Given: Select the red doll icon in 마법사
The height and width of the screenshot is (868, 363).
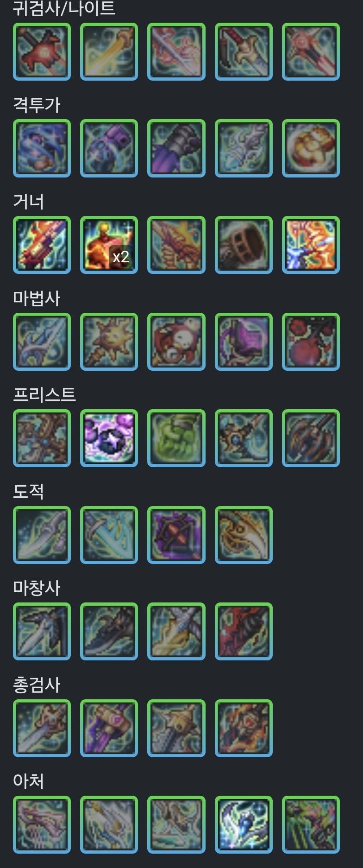Looking at the screenshot, I should [x=176, y=342].
